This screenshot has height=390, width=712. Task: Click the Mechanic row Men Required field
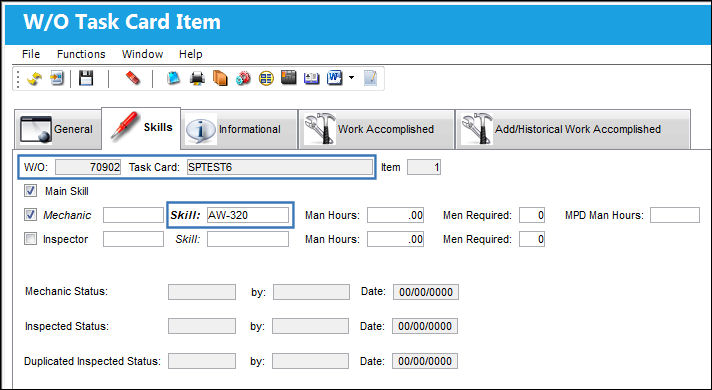(532, 215)
